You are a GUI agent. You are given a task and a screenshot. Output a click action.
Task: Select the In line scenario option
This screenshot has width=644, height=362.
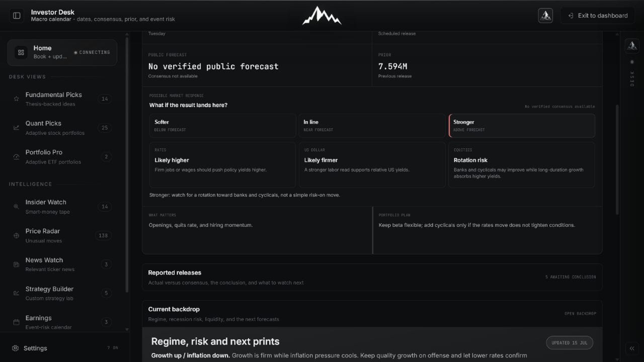372,126
